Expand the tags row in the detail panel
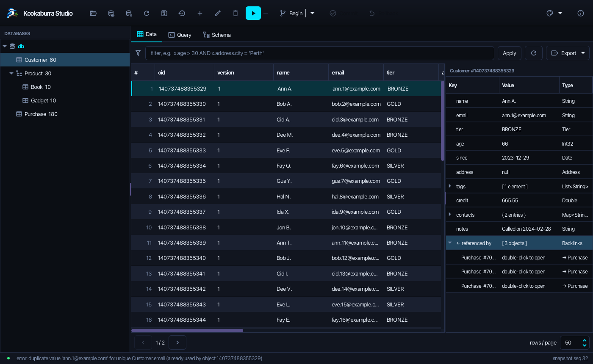This screenshot has height=364, width=593. point(450,186)
